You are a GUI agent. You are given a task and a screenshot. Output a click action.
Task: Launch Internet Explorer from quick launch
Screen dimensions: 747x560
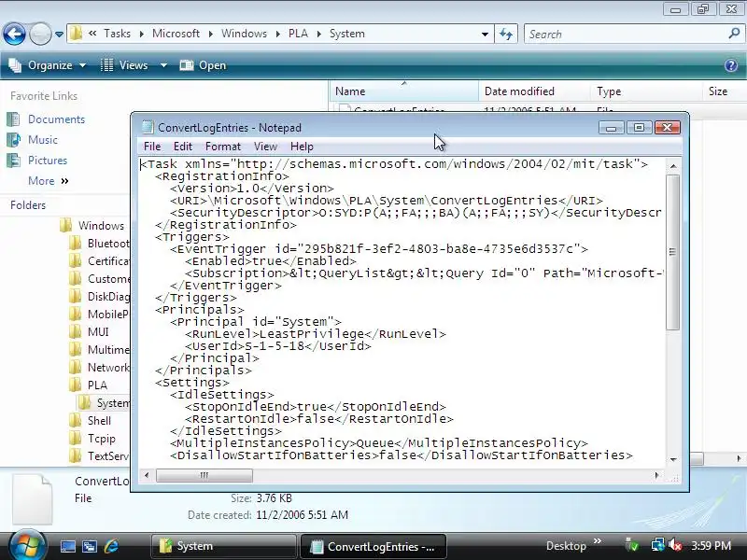pyautogui.click(x=111, y=546)
